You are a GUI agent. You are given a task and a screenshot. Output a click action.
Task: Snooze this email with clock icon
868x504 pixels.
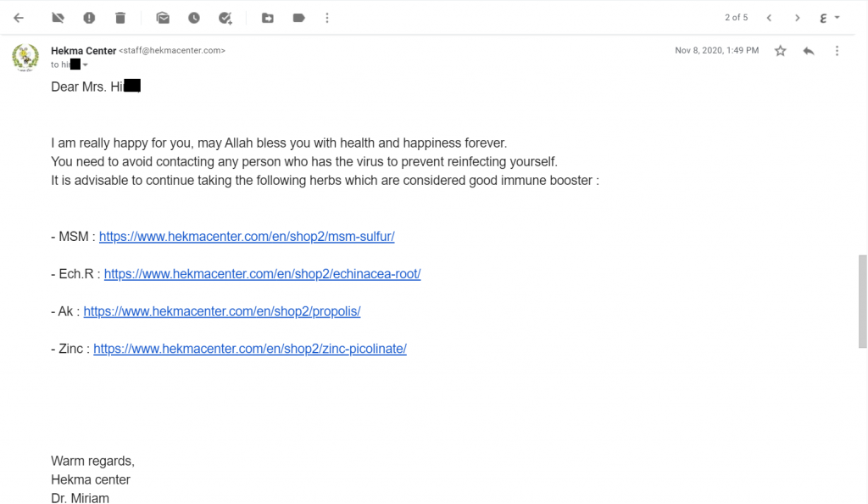(x=194, y=18)
